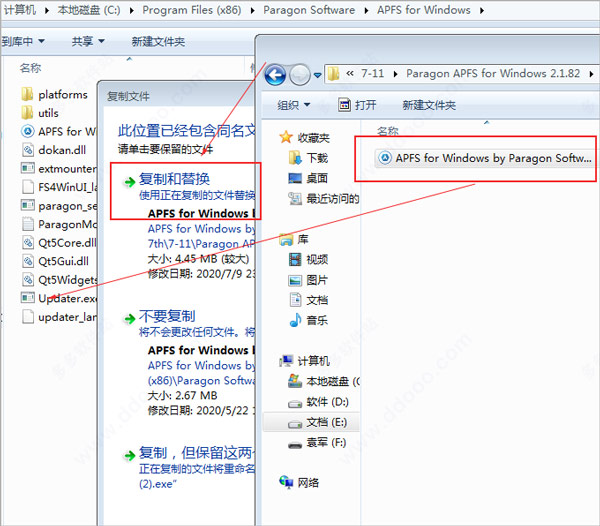Open the 组织 organize dropdown menu
The image size is (600, 526).
pyautogui.click(x=293, y=105)
